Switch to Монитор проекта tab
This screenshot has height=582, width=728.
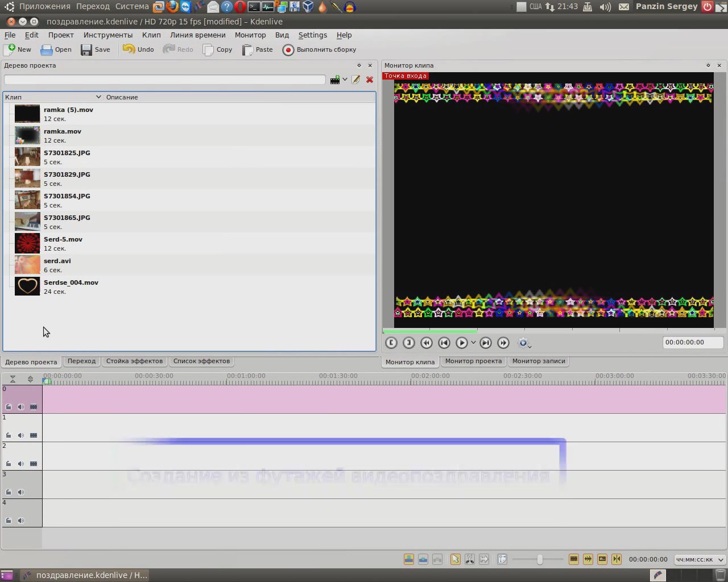pyautogui.click(x=473, y=361)
